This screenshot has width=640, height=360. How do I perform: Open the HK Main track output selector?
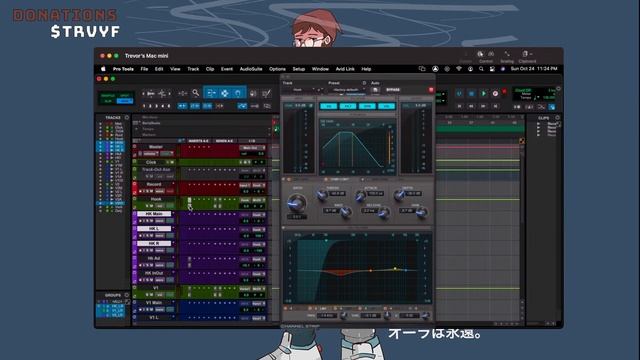(258, 215)
